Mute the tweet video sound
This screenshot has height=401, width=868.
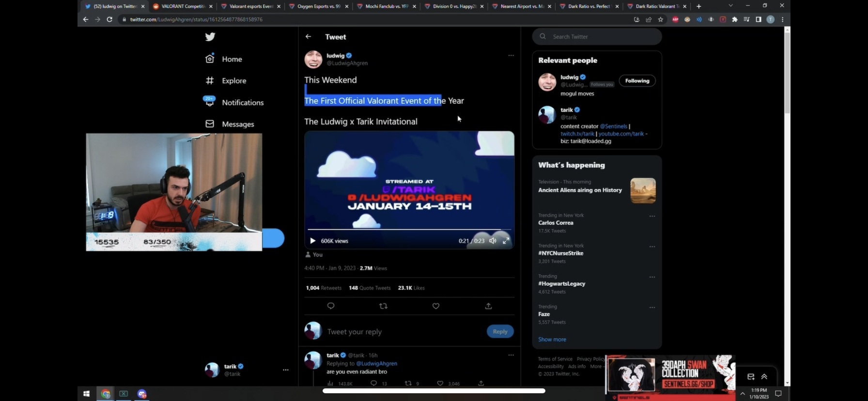point(493,241)
